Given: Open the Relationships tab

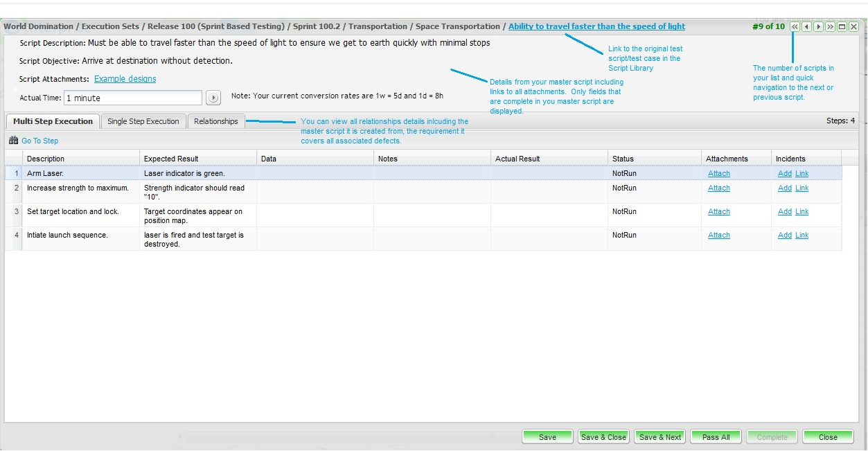Looking at the screenshot, I should point(215,121).
